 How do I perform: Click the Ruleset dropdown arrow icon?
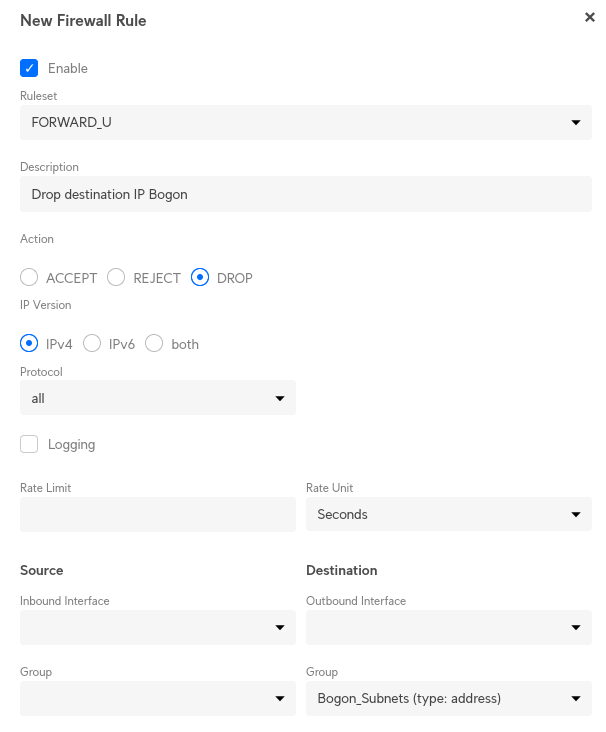575,123
